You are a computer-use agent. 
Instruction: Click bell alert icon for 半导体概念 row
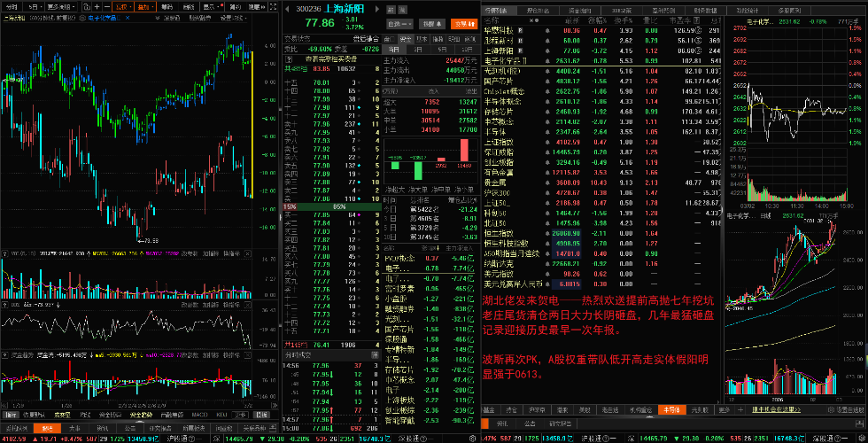pyautogui.click(x=547, y=101)
